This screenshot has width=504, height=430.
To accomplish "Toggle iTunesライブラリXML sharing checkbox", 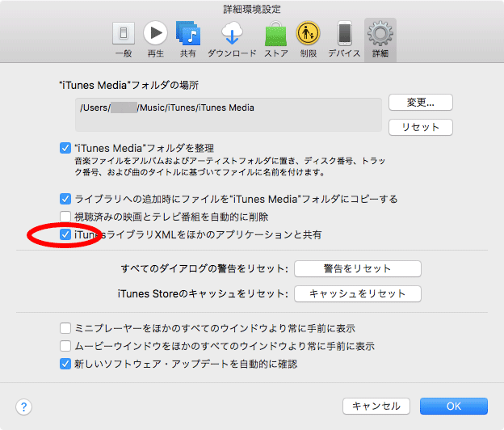I will [65, 234].
